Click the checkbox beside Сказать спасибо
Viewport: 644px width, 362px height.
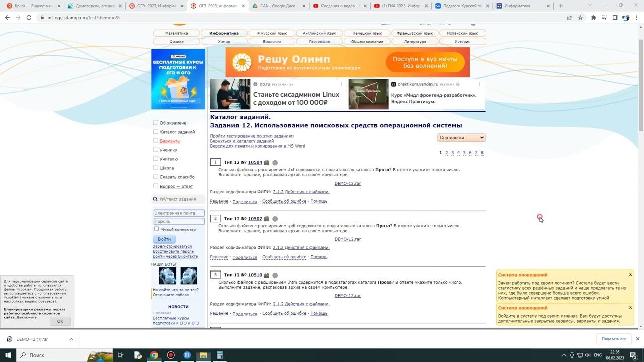tap(156, 176)
